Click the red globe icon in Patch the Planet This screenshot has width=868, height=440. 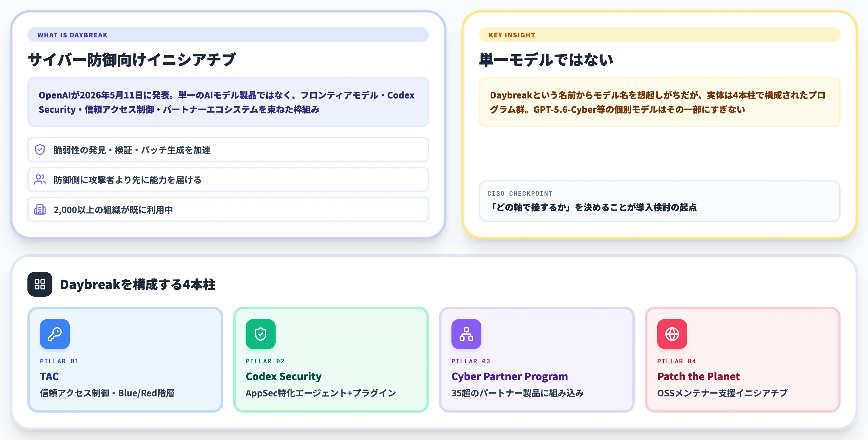click(x=672, y=334)
